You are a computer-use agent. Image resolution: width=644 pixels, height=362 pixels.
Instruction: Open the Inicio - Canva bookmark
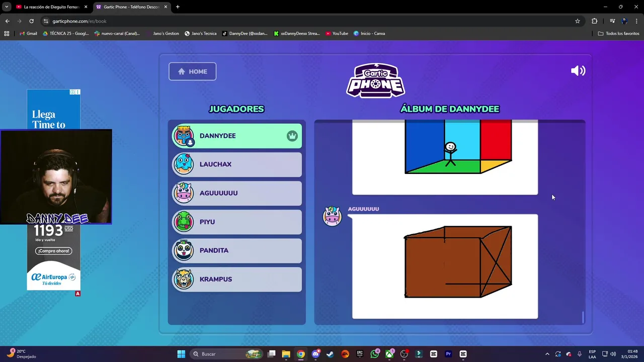coord(369,34)
